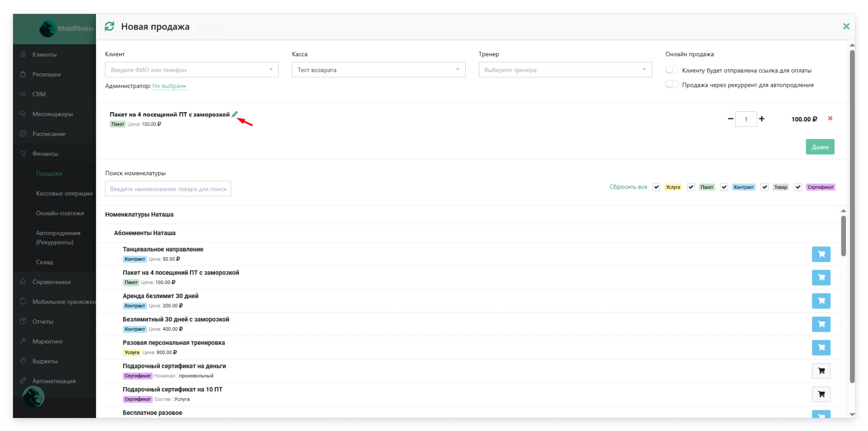Click the Мобильное приложение phone icon
The height and width of the screenshot is (431, 868).
tap(23, 302)
